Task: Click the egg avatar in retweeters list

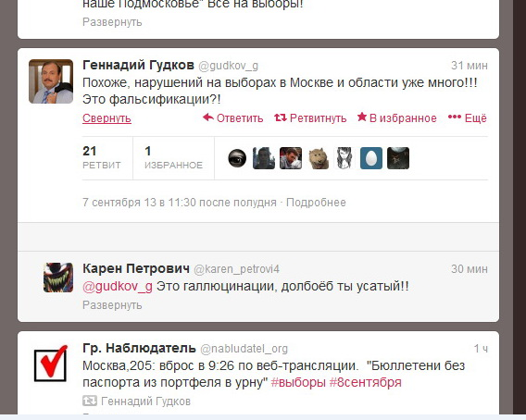Action: [371, 158]
